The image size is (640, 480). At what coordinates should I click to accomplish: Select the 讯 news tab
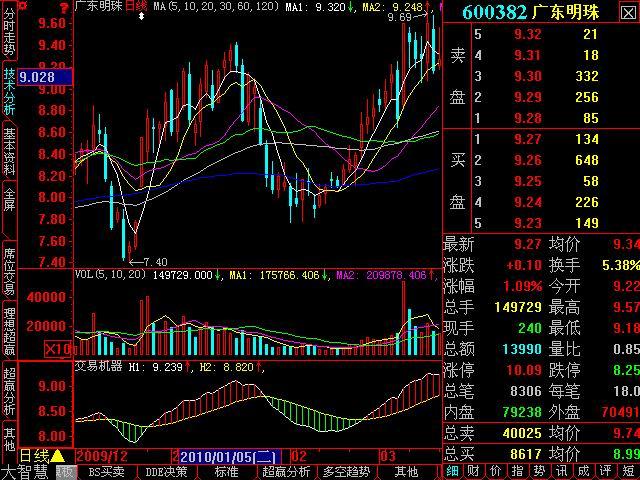[x=561, y=471]
